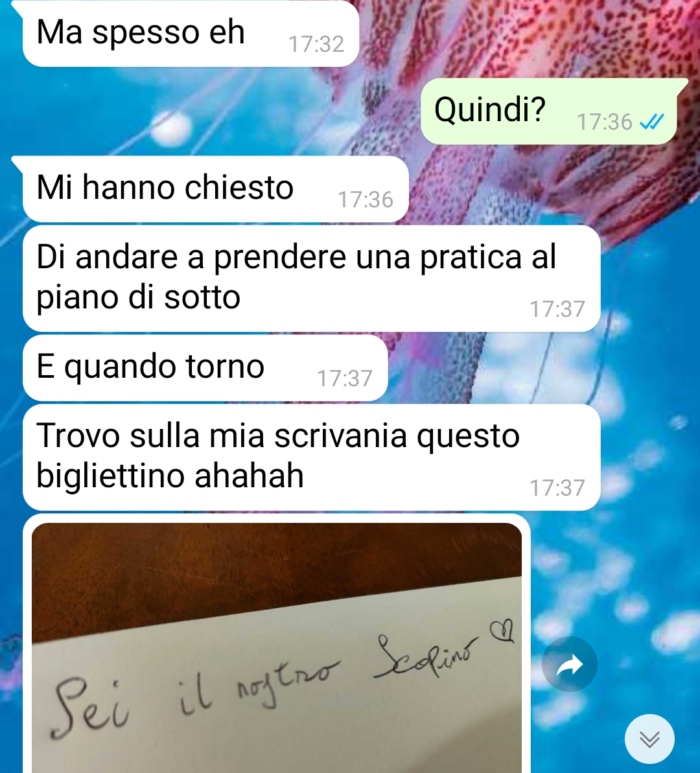Jump to latest messages with down chevron
The width and height of the screenshot is (700, 773).
pos(649,739)
